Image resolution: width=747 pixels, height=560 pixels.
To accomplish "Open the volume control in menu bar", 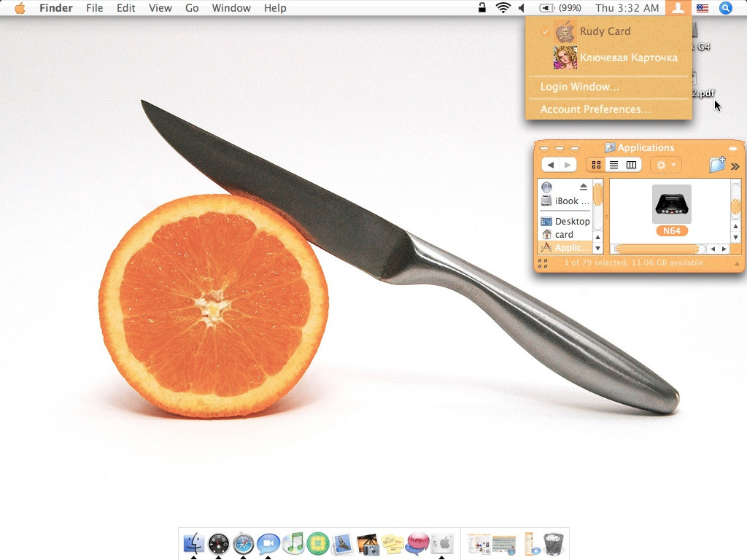I will pyautogui.click(x=522, y=7).
